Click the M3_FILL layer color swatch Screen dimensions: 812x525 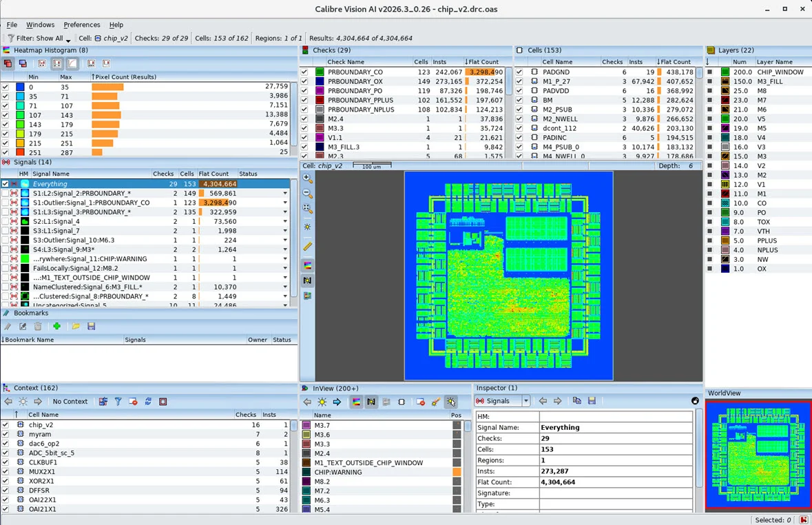pos(725,81)
